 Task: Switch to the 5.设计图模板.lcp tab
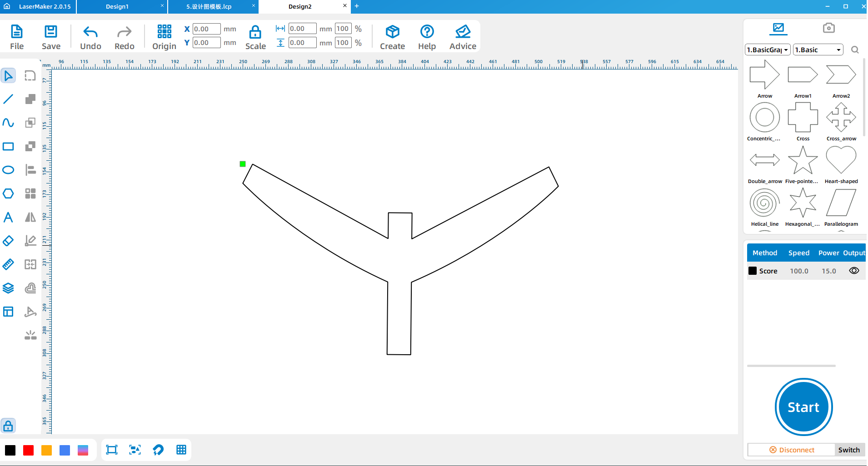pyautogui.click(x=209, y=6)
